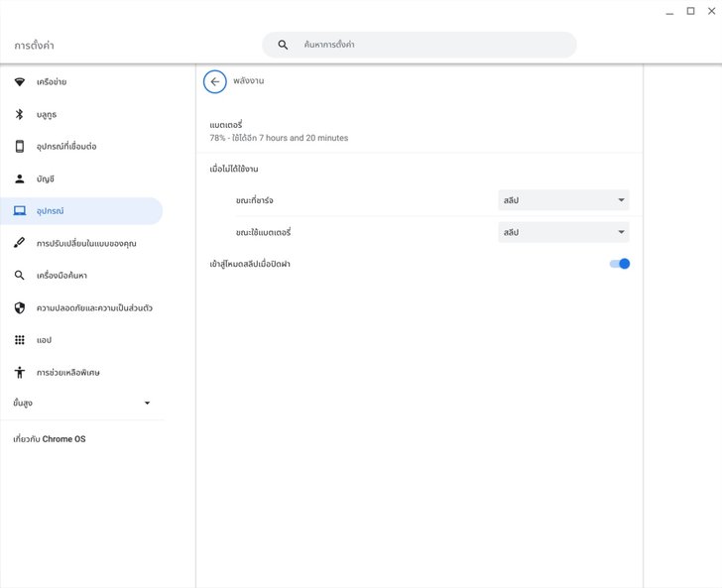Click the back arrow next to พลังงาน

point(214,82)
